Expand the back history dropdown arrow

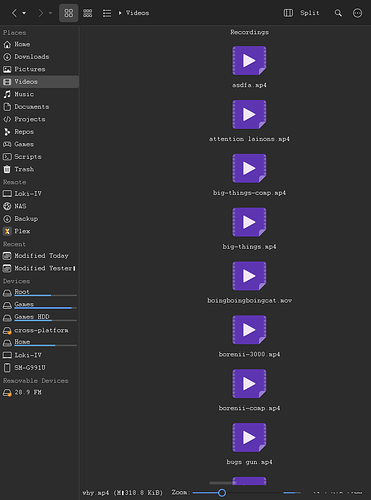24,13
